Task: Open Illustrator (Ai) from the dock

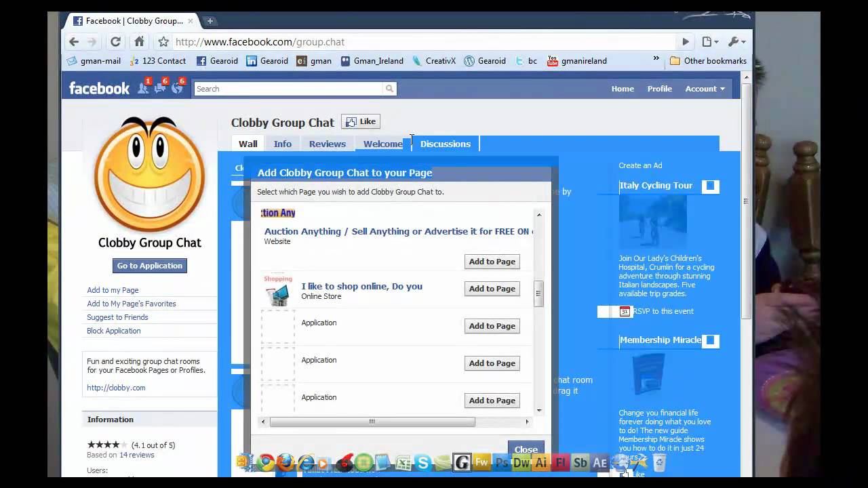Action: point(541,463)
